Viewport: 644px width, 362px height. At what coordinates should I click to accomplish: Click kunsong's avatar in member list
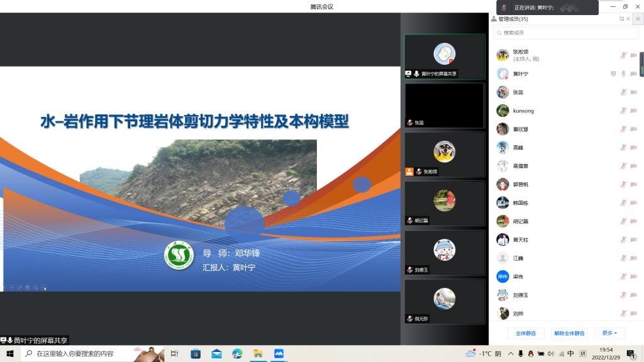[x=502, y=111]
